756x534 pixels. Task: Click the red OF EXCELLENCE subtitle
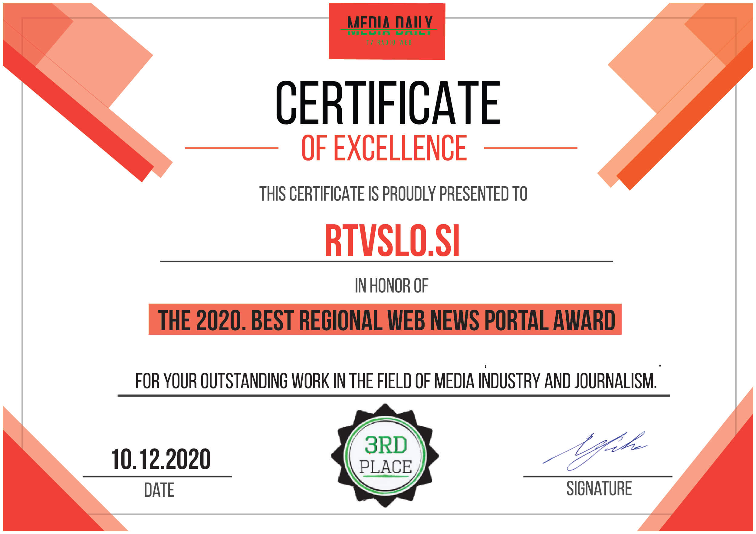pyautogui.click(x=384, y=148)
